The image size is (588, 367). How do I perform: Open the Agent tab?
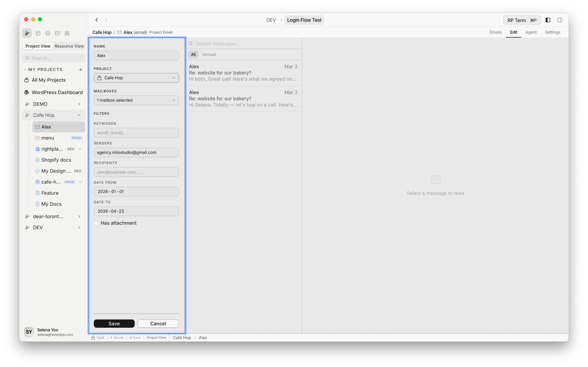531,32
